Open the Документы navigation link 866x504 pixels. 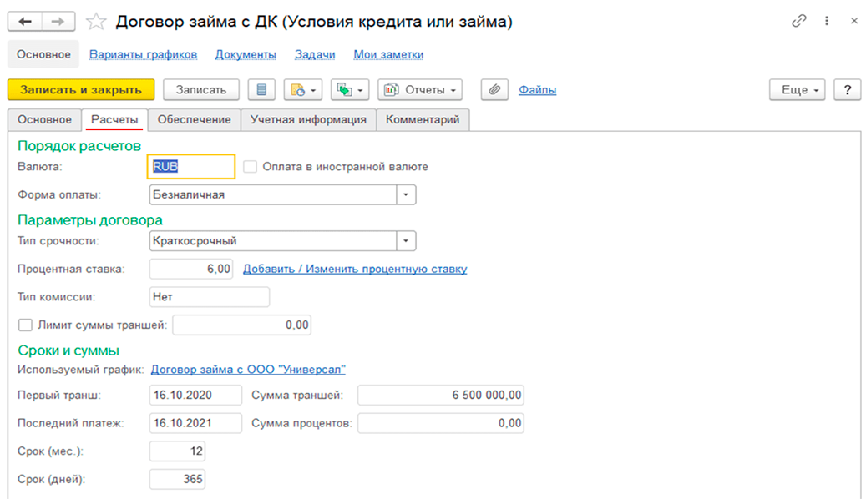246,54
